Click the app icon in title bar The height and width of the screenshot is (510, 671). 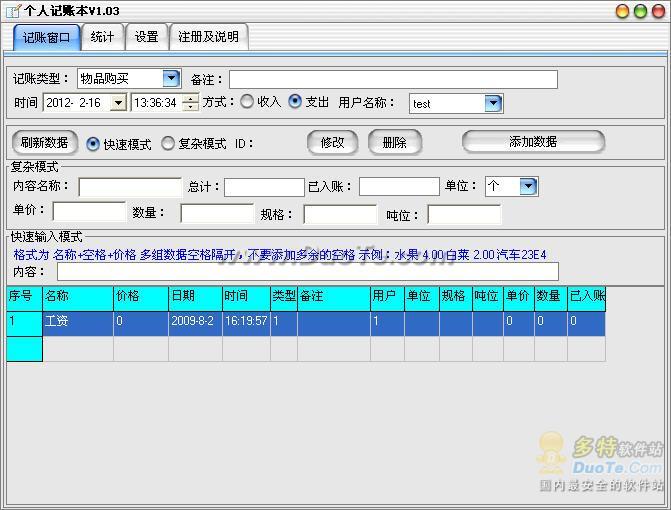pyautogui.click(x=8, y=11)
